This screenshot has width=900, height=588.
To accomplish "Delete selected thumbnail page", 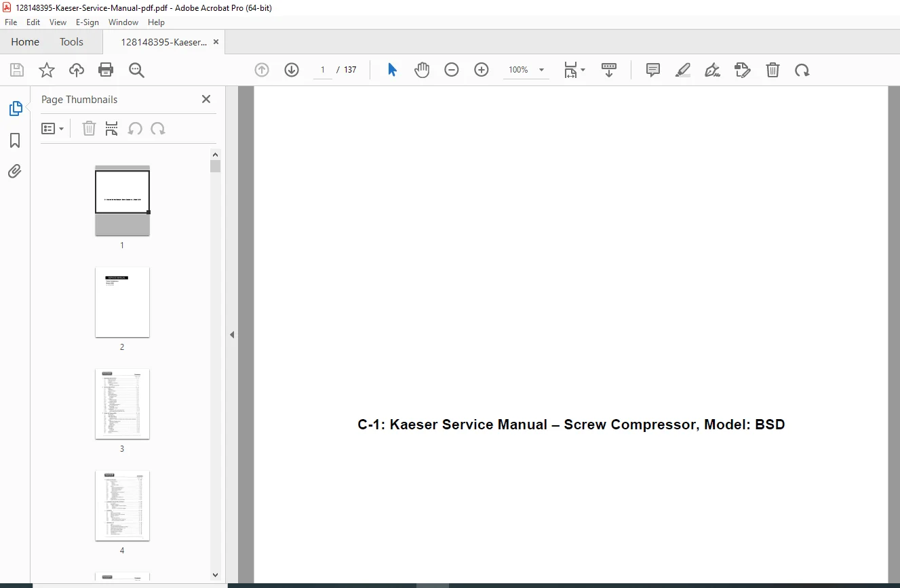I will point(89,128).
